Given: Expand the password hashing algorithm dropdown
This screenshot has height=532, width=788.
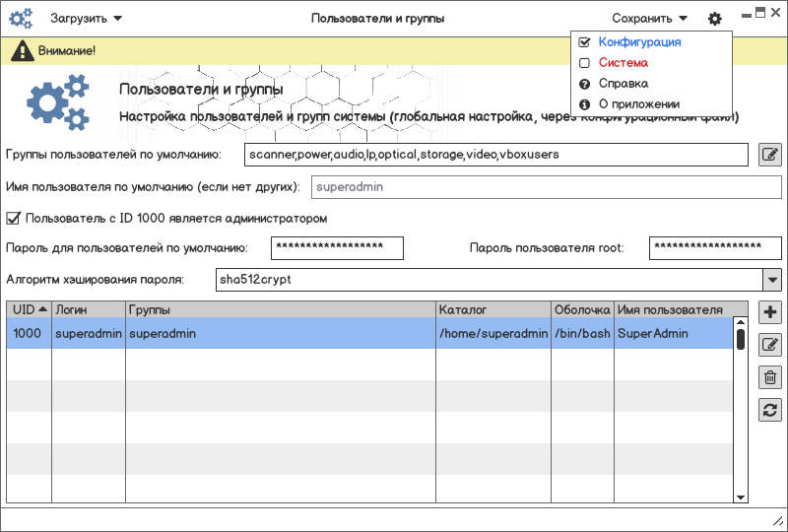Looking at the screenshot, I should 771,280.
